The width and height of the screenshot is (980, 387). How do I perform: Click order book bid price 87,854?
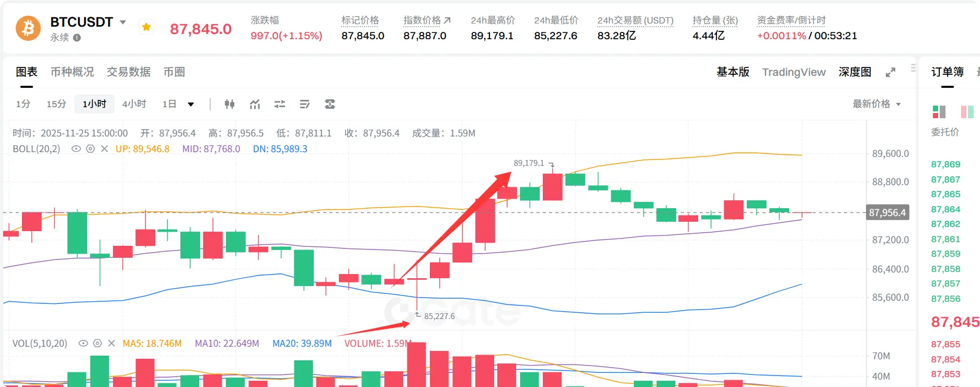click(x=945, y=359)
